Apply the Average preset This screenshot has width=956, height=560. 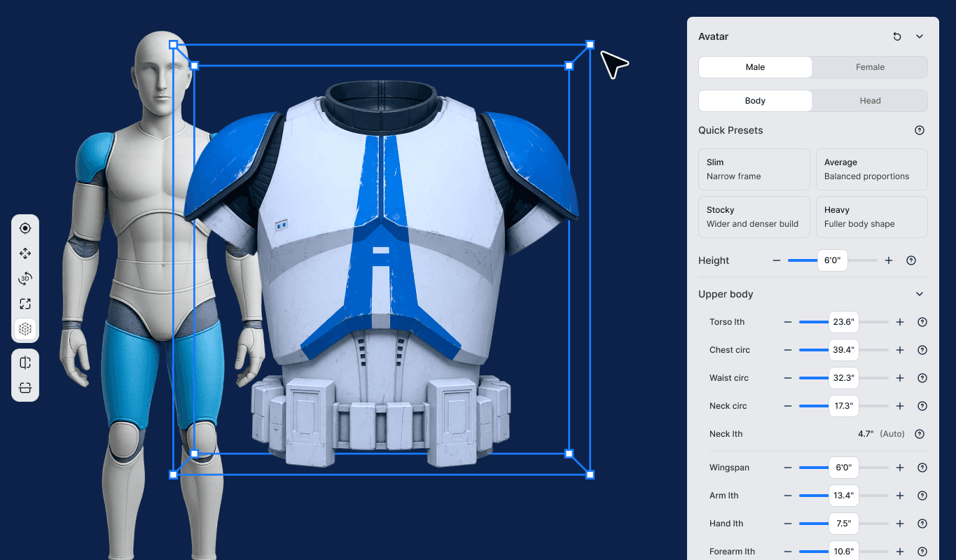point(872,169)
